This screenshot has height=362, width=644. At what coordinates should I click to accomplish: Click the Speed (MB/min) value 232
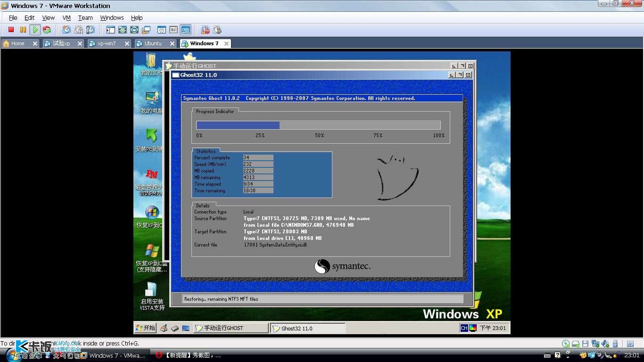pyautogui.click(x=258, y=164)
